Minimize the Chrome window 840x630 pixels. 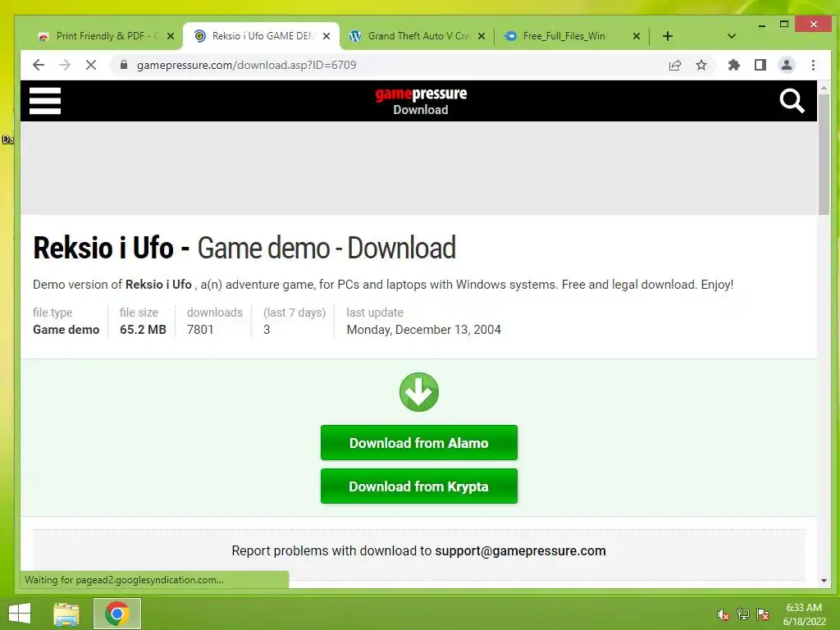(762, 25)
